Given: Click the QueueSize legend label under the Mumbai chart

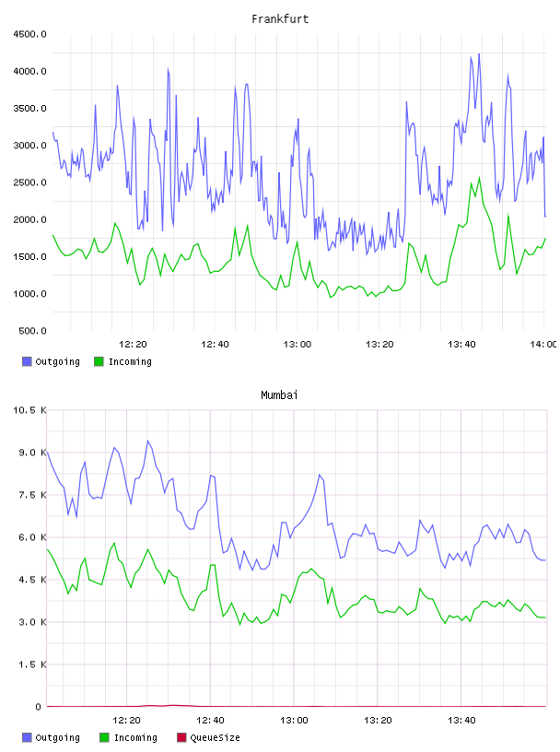Looking at the screenshot, I should point(215,738).
